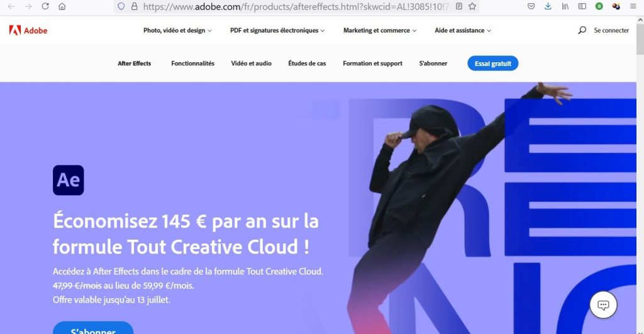The image size is (644, 334).
Task: Show site security padlock info
Action: tap(135, 6)
